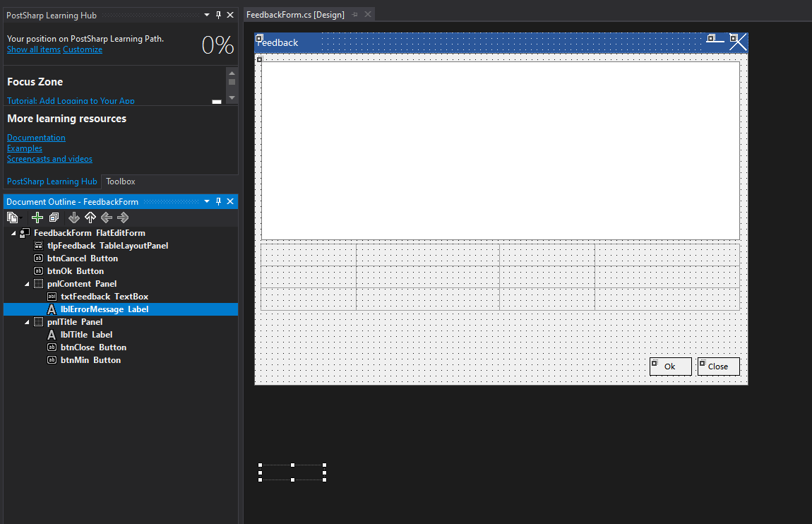812x524 pixels.
Task: Click the minimize icon on the designed Feedback titlebar
Action: pyautogui.click(x=715, y=40)
